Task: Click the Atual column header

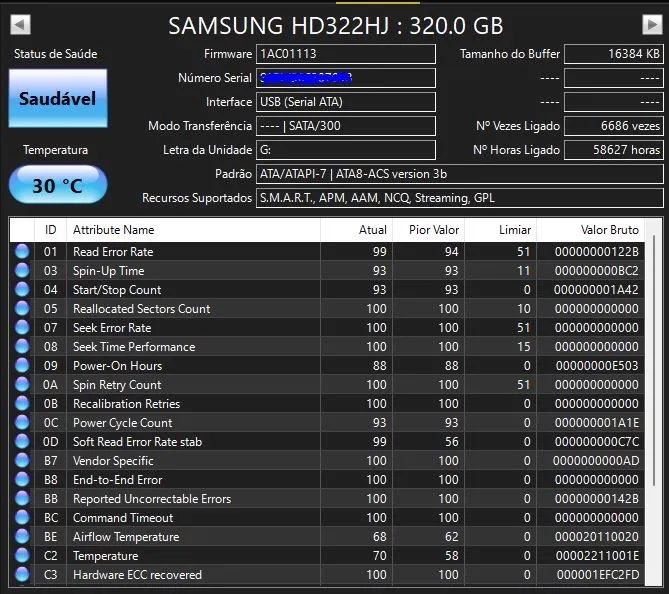Action: (x=356, y=230)
